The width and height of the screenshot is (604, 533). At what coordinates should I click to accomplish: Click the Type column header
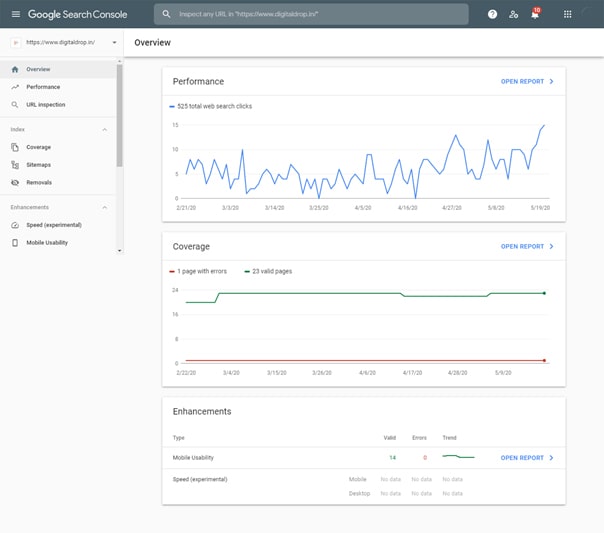point(179,438)
